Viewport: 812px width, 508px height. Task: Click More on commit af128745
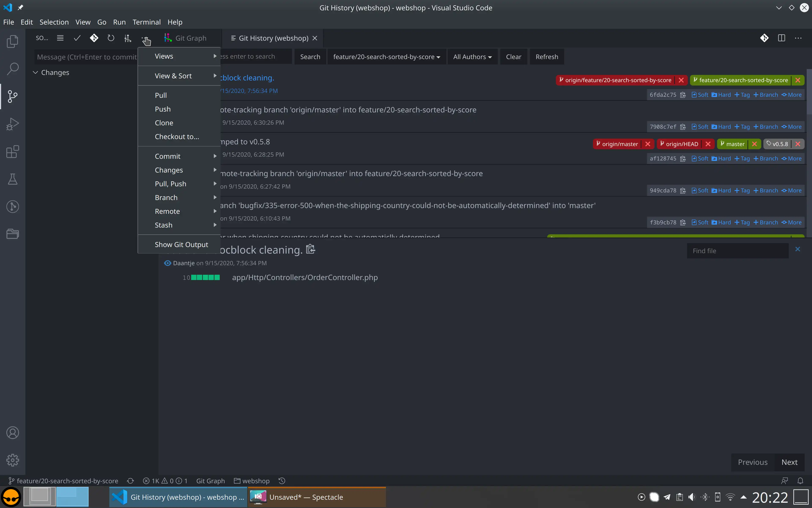pos(791,159)
